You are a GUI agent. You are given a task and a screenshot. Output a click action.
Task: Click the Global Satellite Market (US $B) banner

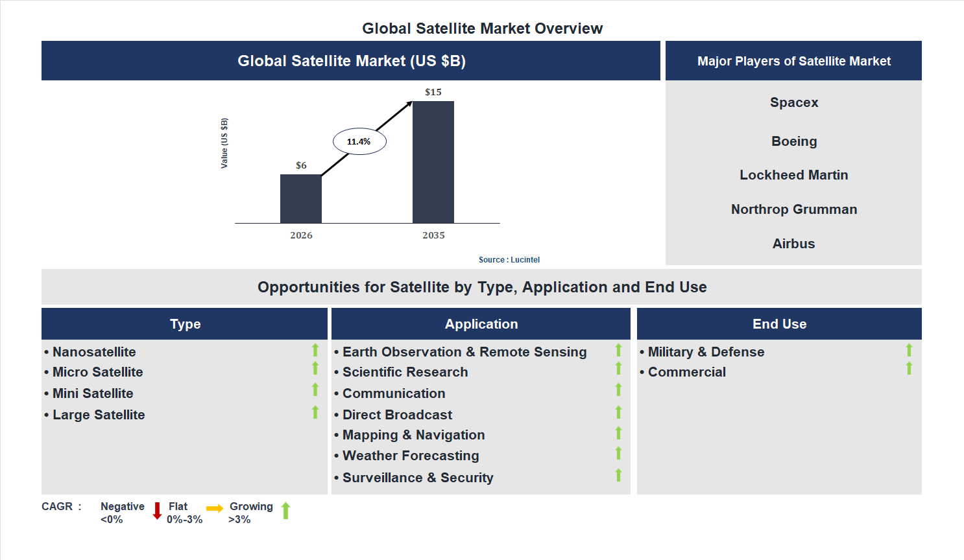[x=351, y=60]
